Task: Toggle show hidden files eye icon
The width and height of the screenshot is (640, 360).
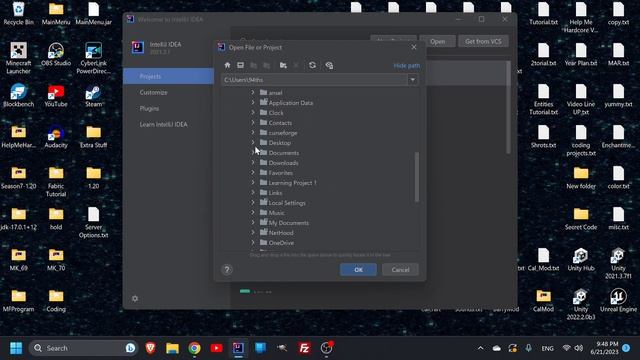Action: coord(329,65)
